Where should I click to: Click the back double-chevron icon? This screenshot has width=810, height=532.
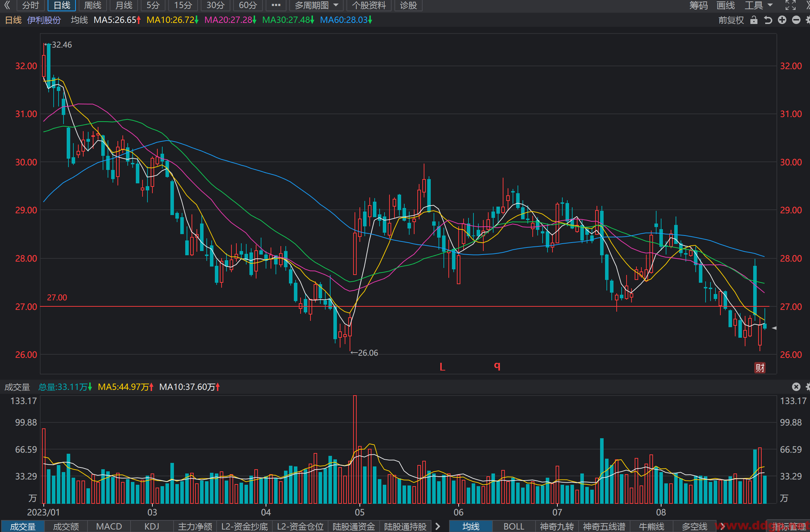click(x=7, y=5)
